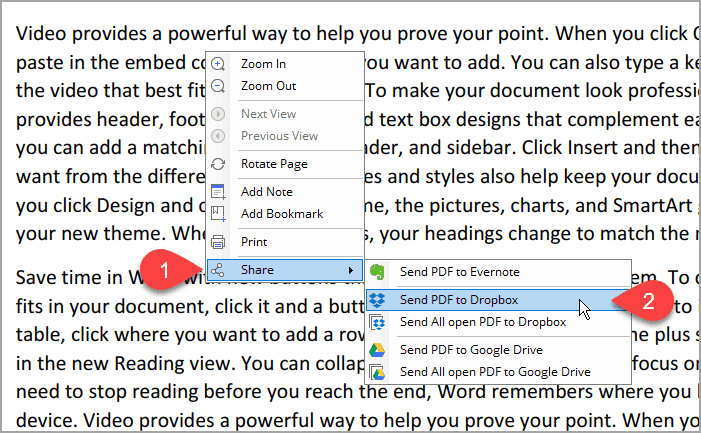This screenshot has width=701, height=433.
Task: Open the Share submenu entry
Action: 284,270
